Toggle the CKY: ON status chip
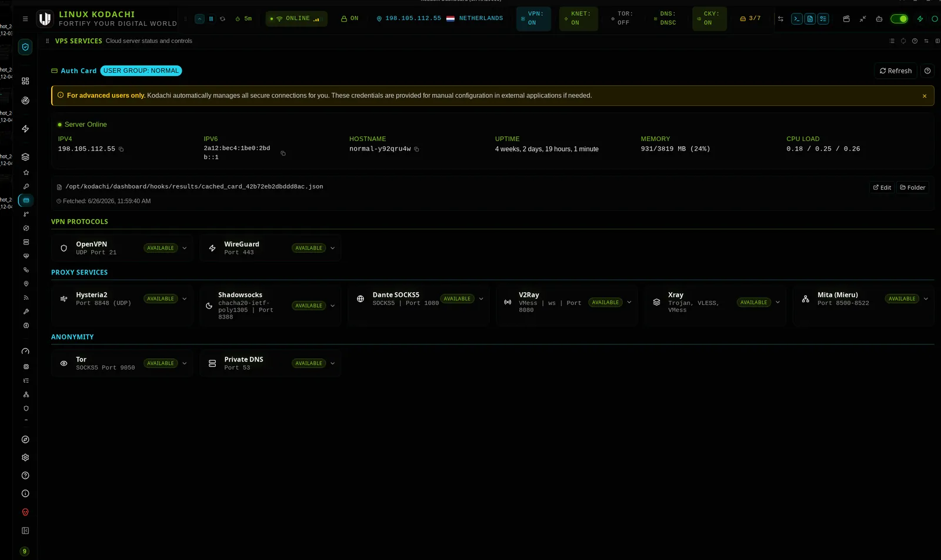This screenshot has width=941, height=560. 709,19
